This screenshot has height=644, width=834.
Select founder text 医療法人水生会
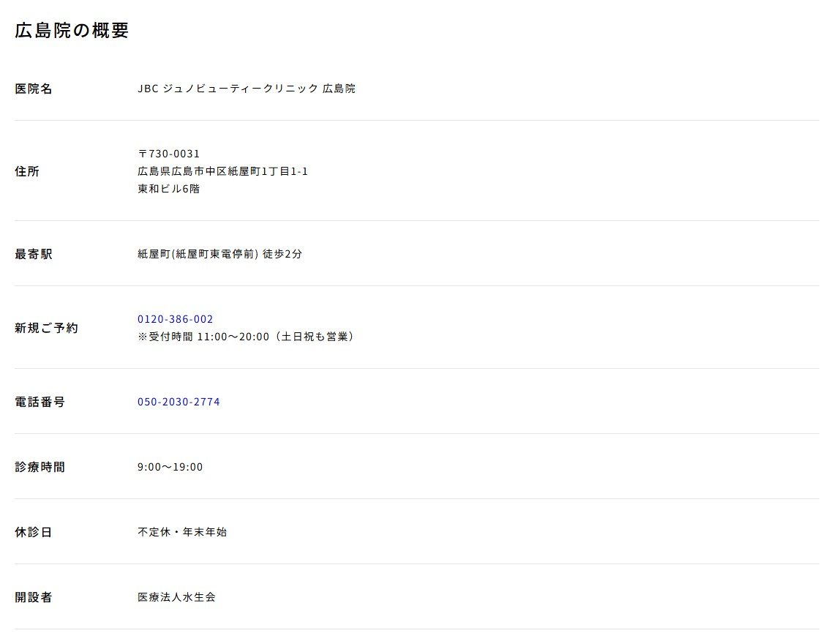click(x=176, y=598)
